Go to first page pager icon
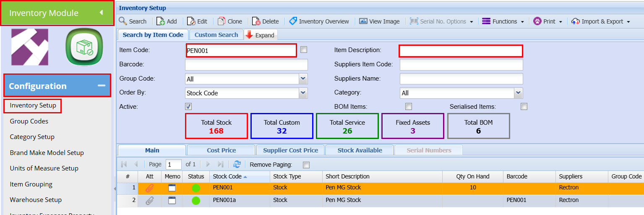 pyautogui.click(x=124, y=164)
